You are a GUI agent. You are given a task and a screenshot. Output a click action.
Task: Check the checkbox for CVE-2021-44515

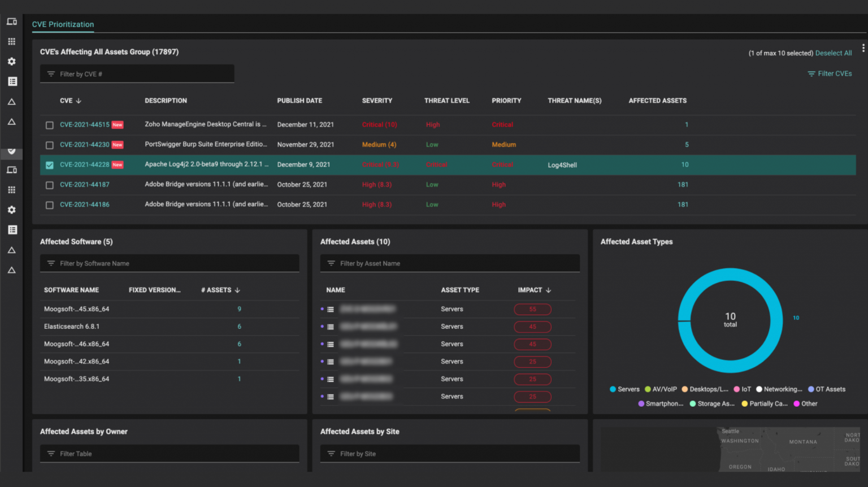49,125
